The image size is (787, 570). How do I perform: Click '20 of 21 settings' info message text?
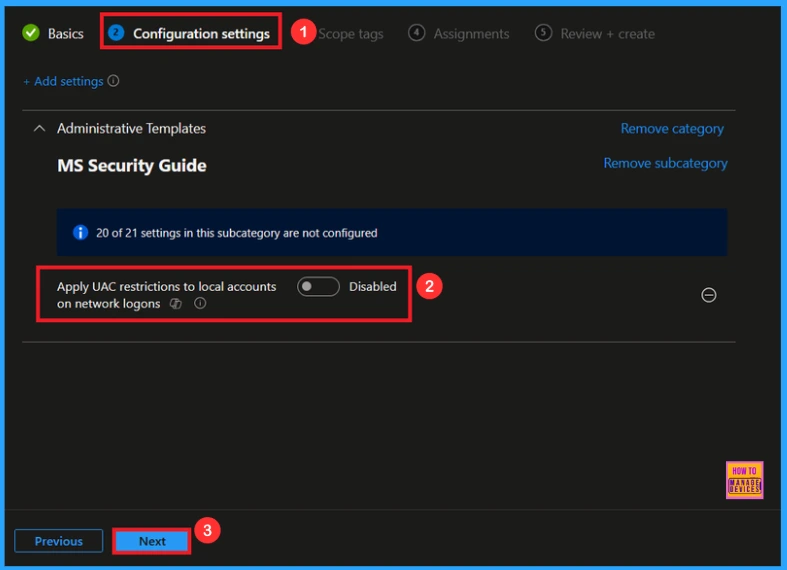pos(236,233)
